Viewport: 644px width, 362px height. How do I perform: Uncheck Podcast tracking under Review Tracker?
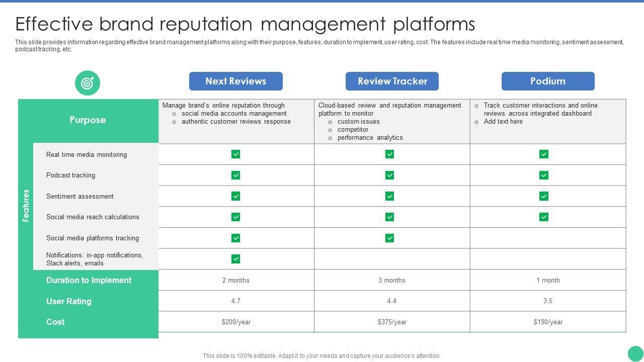[x=390, y=175]
